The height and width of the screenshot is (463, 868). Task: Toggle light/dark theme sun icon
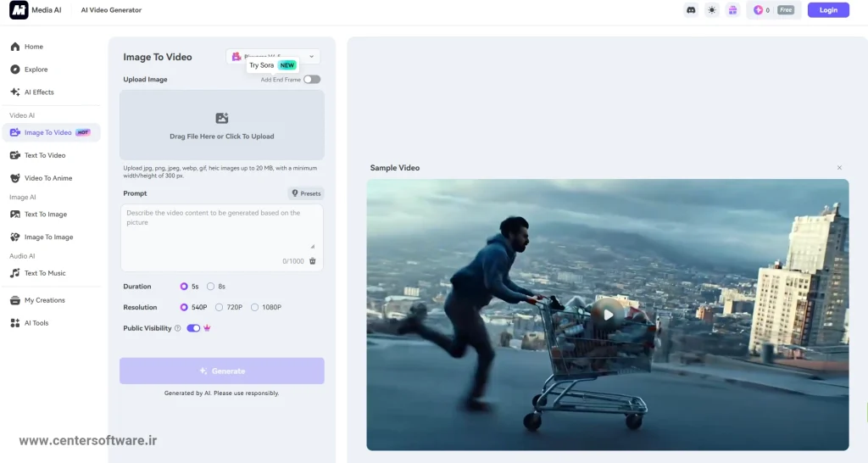[712, 10]
